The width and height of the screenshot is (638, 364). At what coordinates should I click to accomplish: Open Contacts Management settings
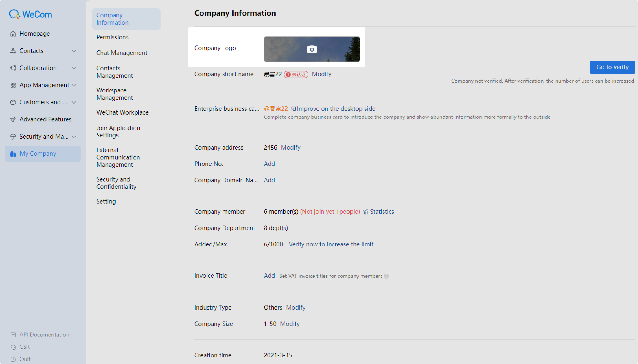click(x=115, y=72)
